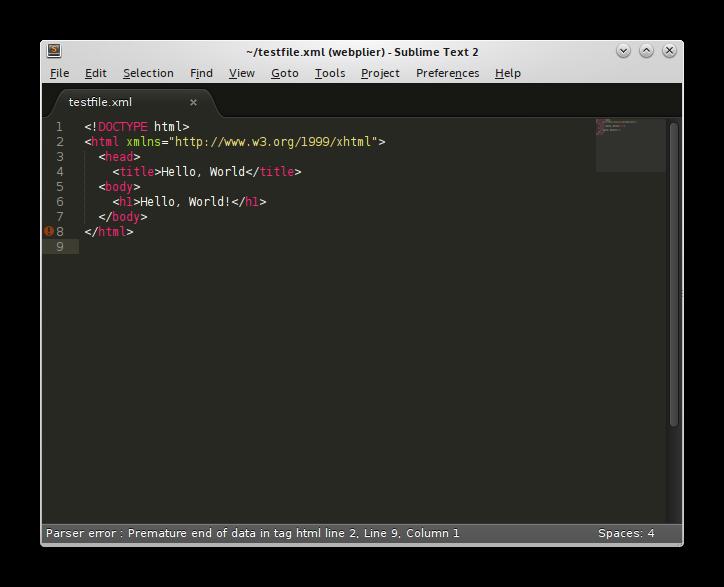
Task: Close the Sublime Text window
Action: pos(669,51)
